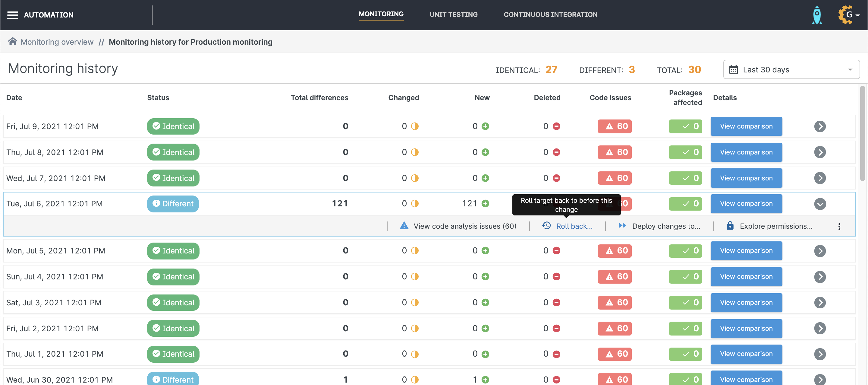868x385 pixels.
Task: Expand the Thu, Jul 8, 2021 row
Action: coord(820,152)
